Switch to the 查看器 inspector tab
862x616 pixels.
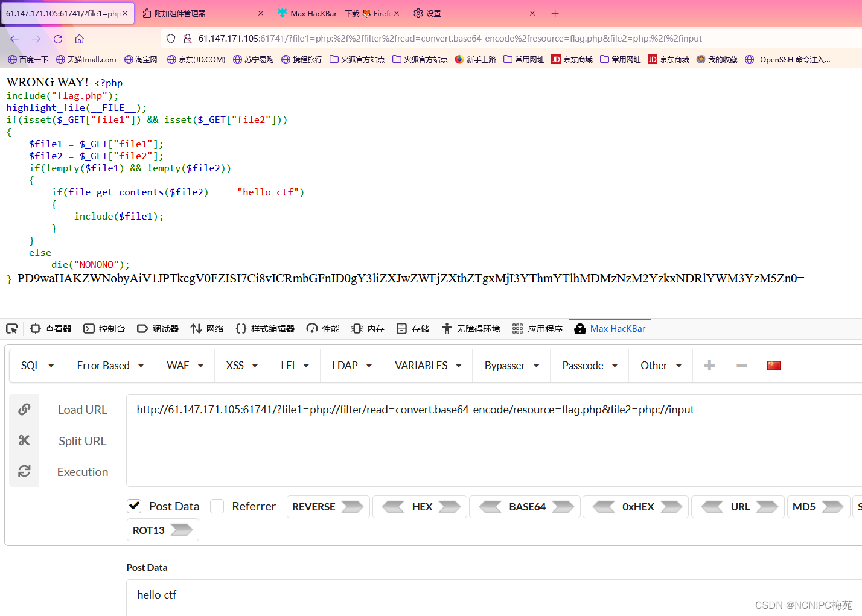(x=51, y=329)
